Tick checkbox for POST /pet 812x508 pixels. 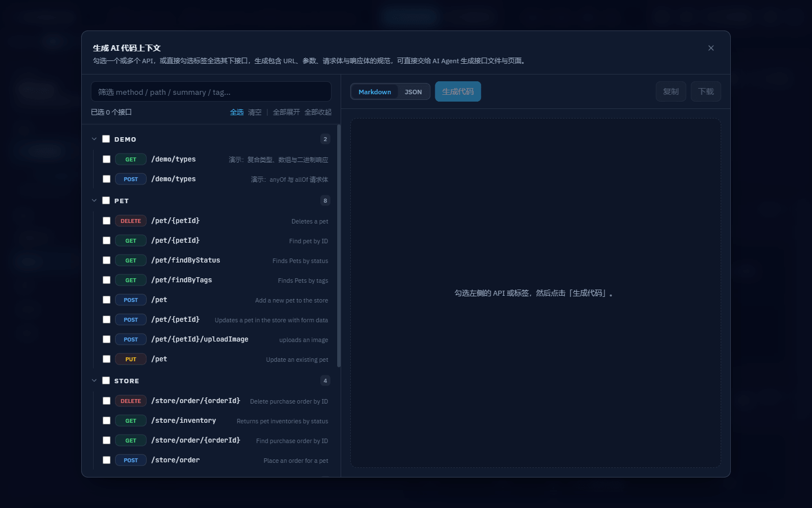point(107,300)
